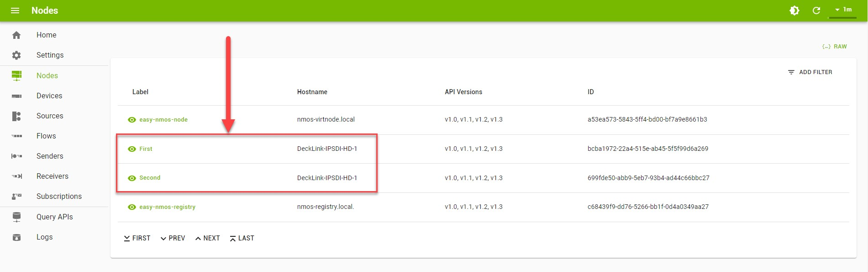Click the Settings gear icon
Screen dimensions: 868x272
click(x=16, y=55)
